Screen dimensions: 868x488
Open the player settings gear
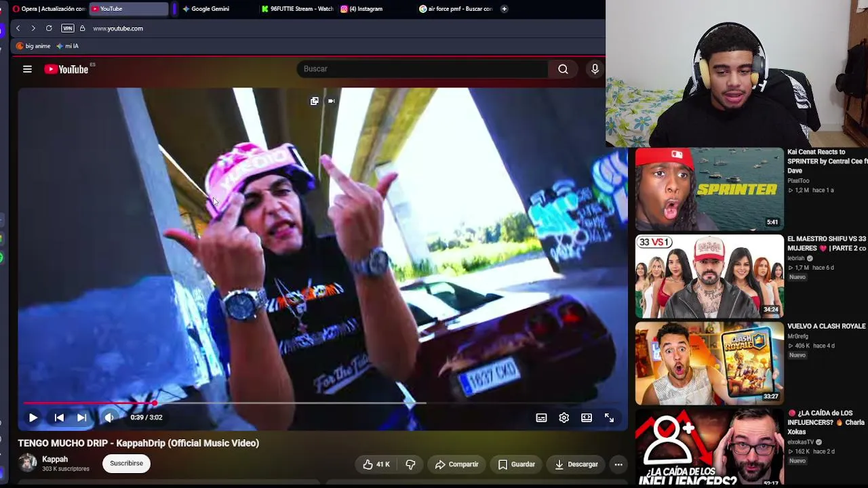pos(564,418)
